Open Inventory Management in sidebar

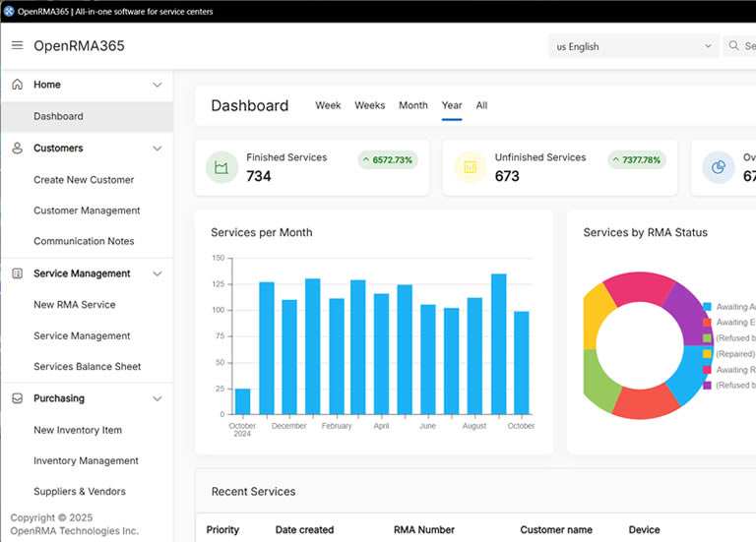tap(86, 460)
